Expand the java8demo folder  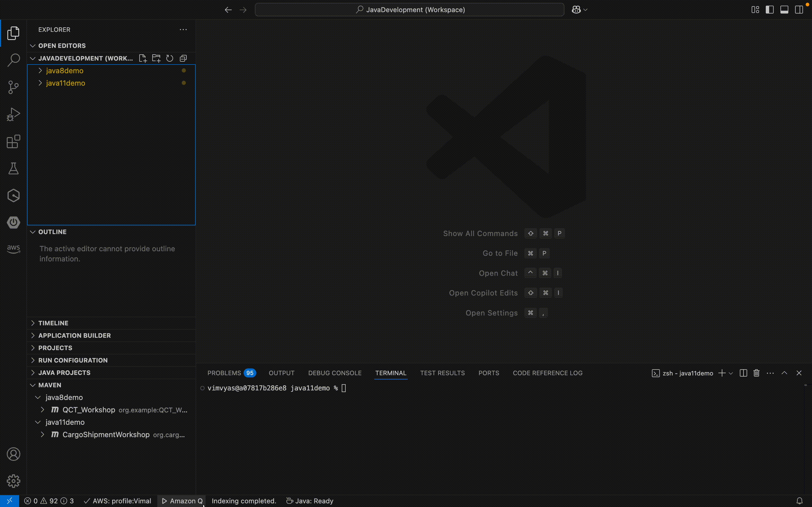[64, 71]
